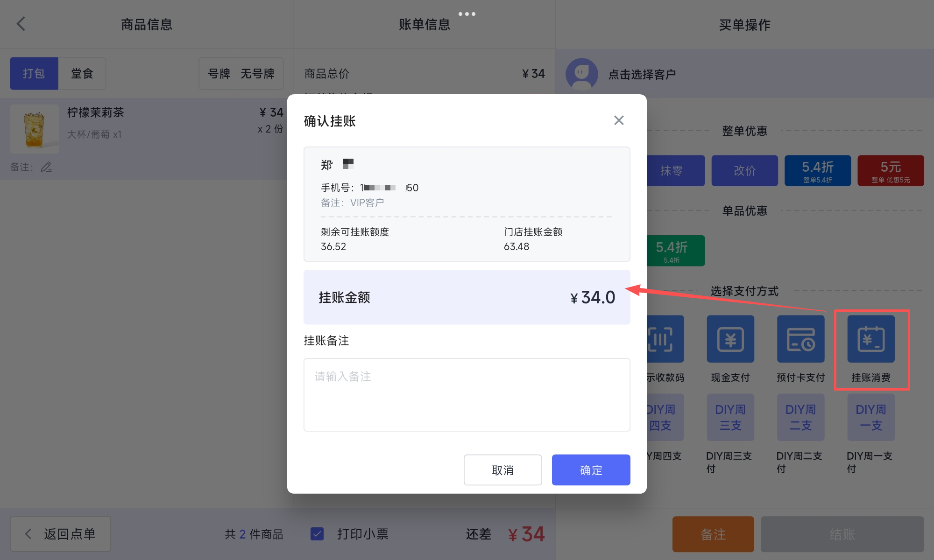This screenshot has height=560, width=934.
Task: Open the three-dot menu at top
Action: pos(467,14)
